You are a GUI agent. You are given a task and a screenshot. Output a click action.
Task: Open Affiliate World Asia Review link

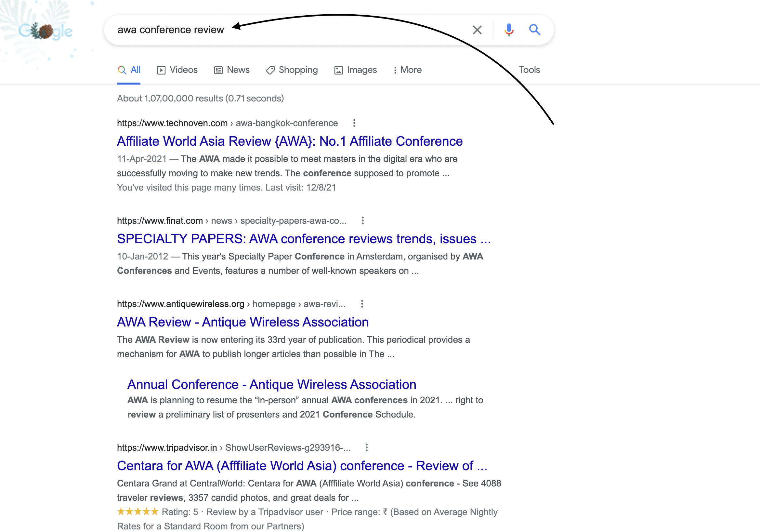pyautogui.click(x=290, y=141)
